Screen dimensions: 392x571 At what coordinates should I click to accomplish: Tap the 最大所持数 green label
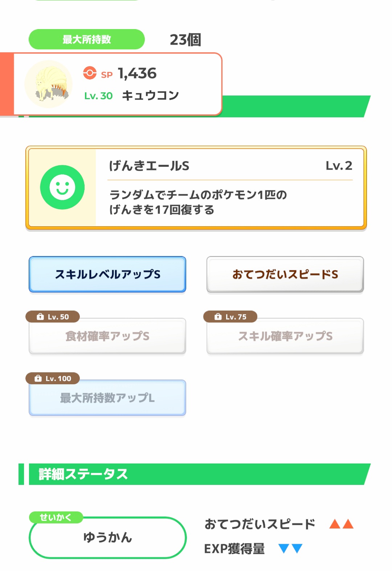[87, 39]
